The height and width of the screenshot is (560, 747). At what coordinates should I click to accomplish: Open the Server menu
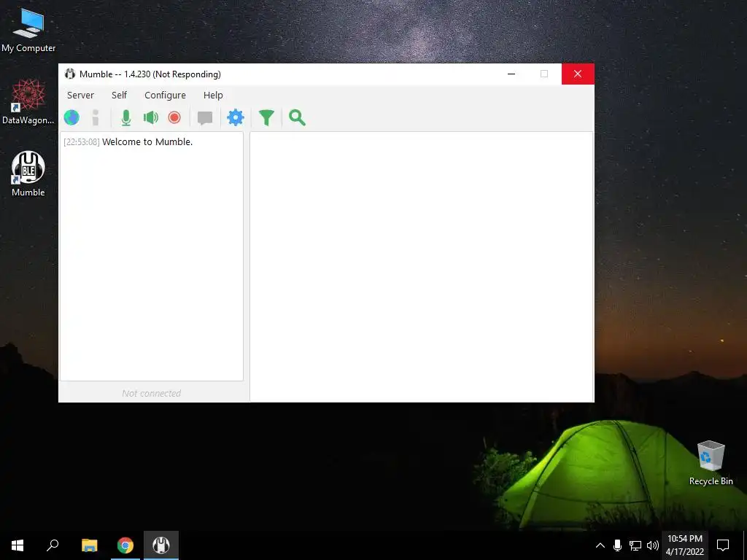pos(80,96)
